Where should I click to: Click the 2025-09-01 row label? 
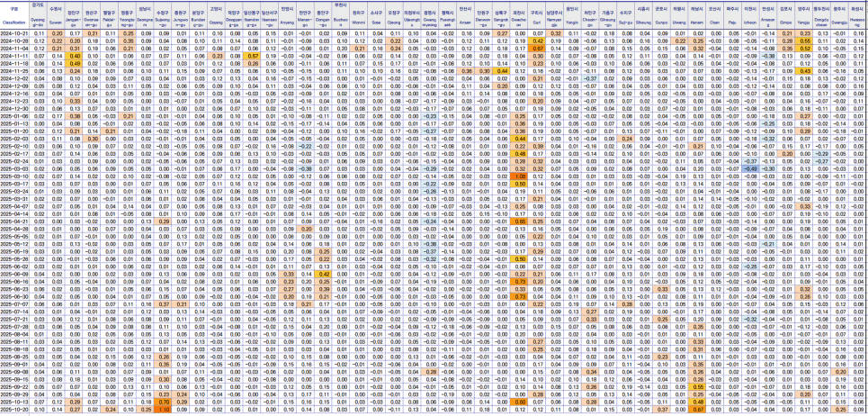[x=15, y=364]
